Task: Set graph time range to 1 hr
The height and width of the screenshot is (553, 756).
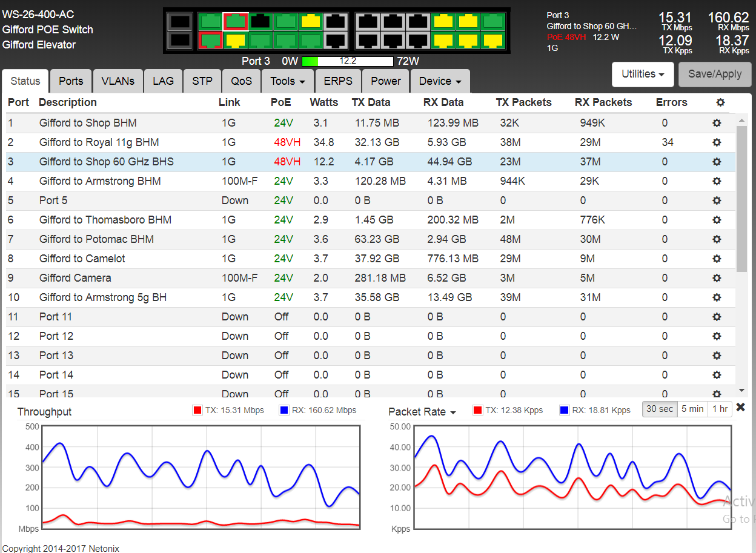Action: coord(720,409)
